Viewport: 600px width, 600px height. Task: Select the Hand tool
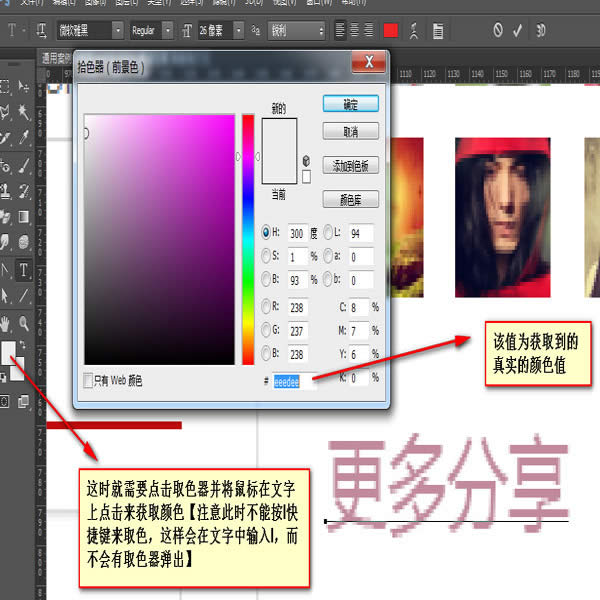[5, 324]
